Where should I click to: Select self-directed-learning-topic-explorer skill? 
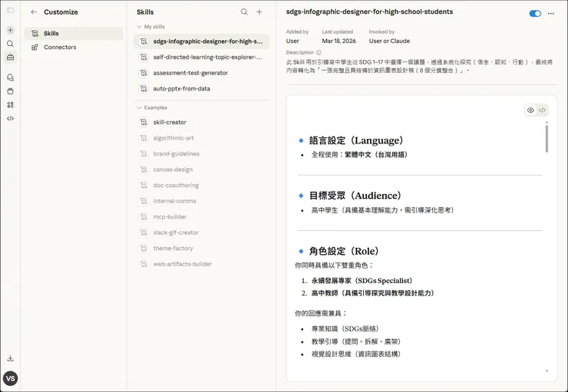coord(201,58)
